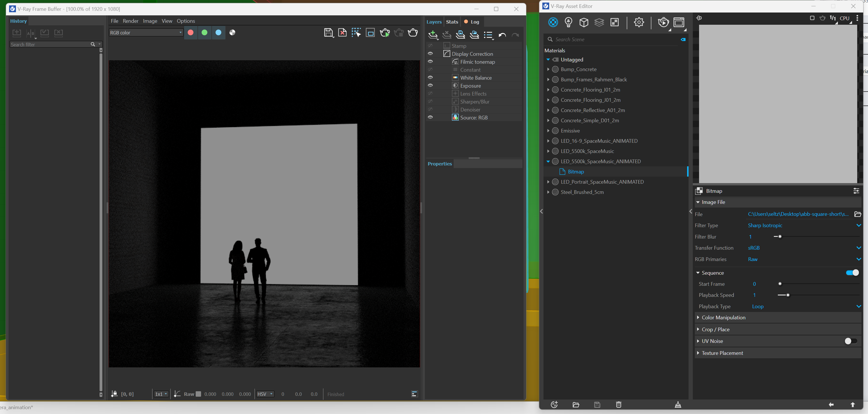Screen dimensions: 868x414
Task: Open the Materials category icon in Asset Editor
Action: point(553,22)
